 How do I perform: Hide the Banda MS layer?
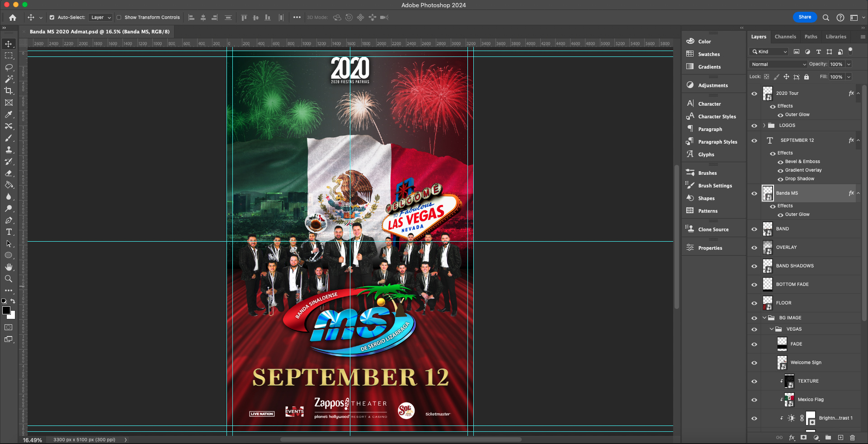(x=754, y=193)
